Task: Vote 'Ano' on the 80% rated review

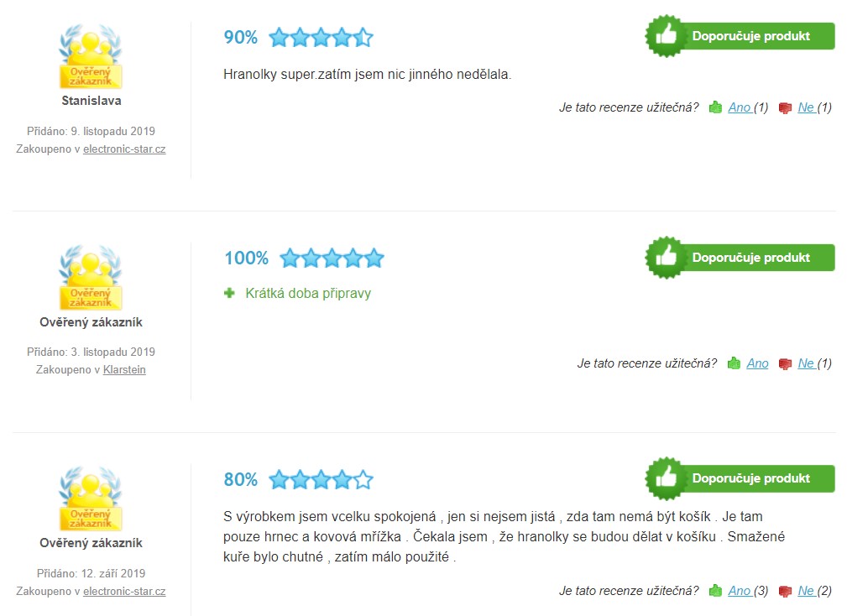Action: [740, 591]
